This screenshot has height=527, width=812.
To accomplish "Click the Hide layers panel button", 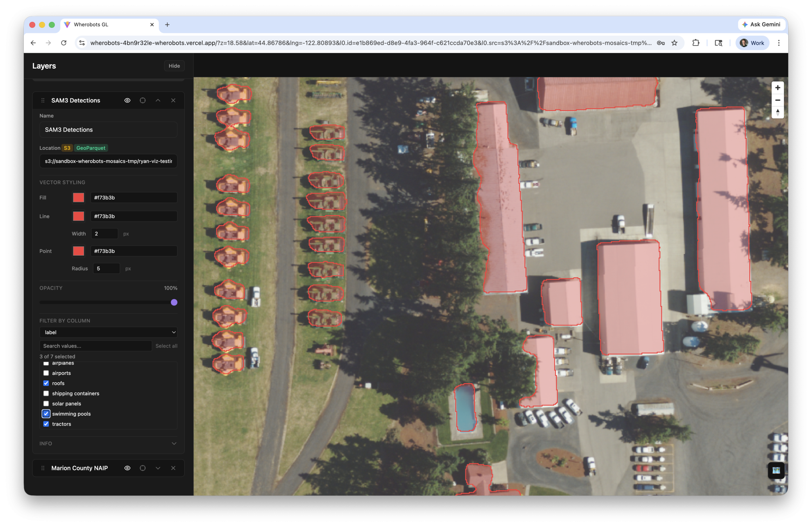I will 174,66.
